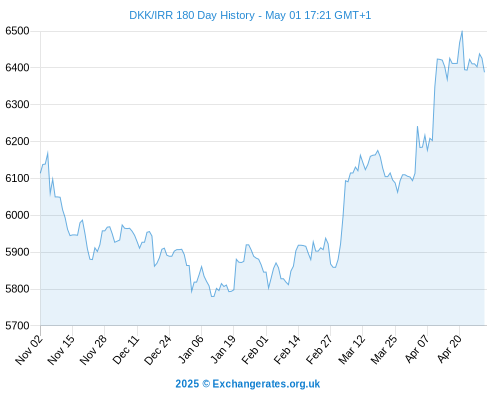Click the 6000 y-axis label
This screenshot has width=495, height=400.
17,215
